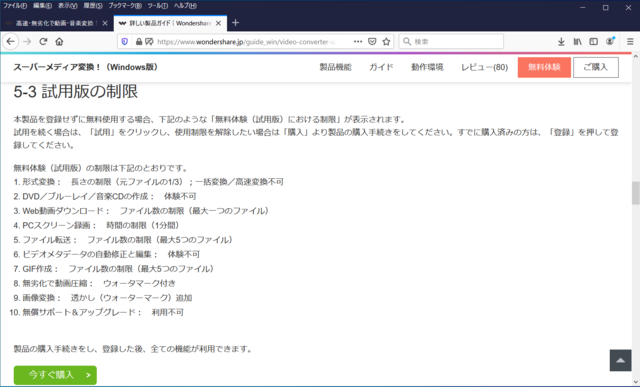Click the line 5. ファイル転送

click(123, 240)
